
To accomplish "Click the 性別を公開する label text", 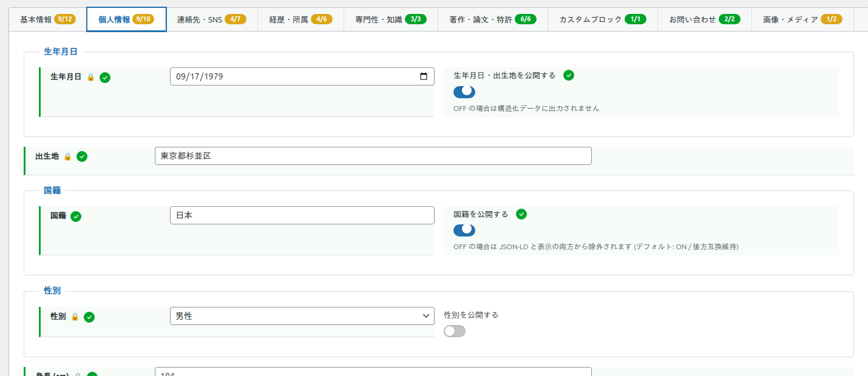I will point(471,315).
